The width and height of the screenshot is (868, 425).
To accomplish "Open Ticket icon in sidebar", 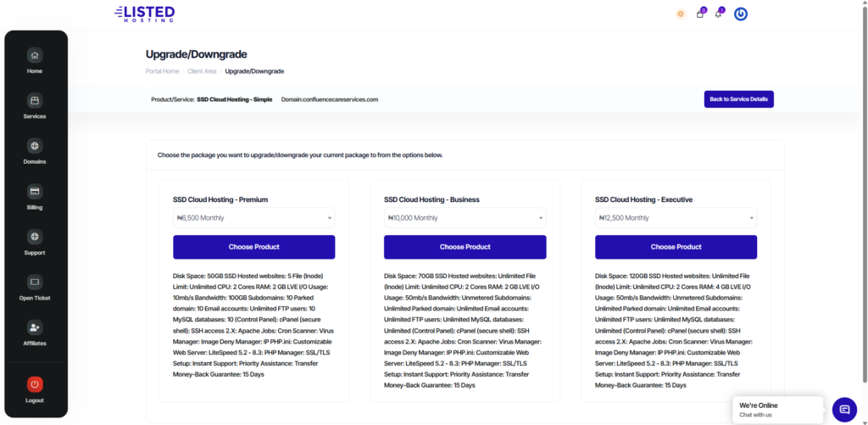I will [34, 282].
